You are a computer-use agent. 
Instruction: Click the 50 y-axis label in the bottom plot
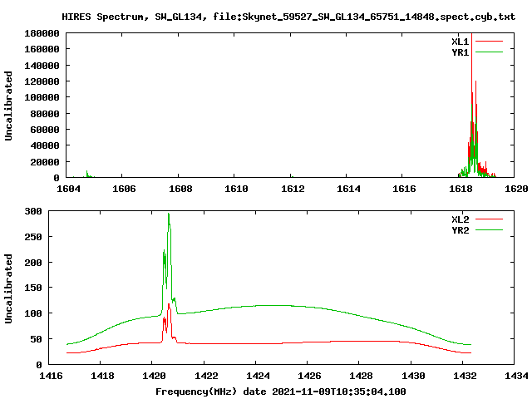pos(37,339)
